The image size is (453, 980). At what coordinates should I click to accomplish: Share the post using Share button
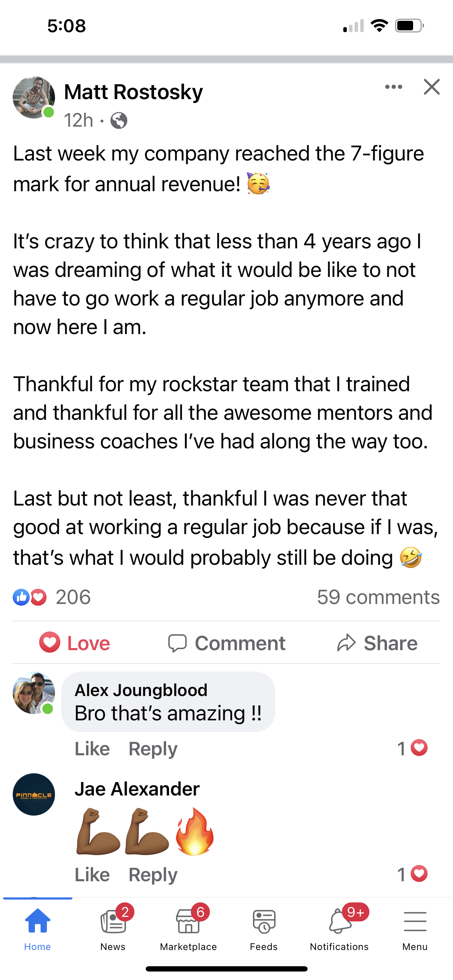pos(377,643)
